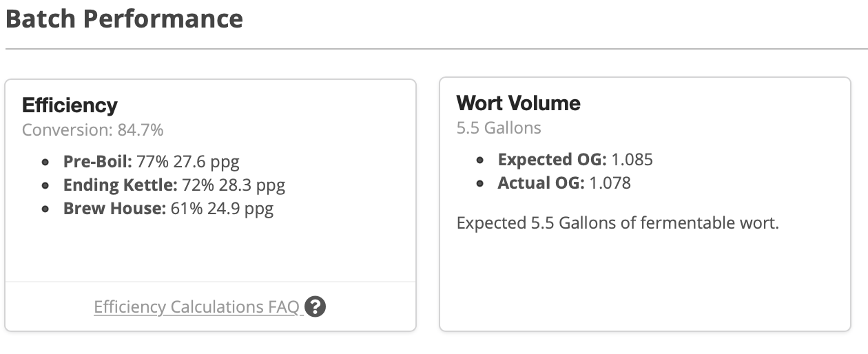Open the Efficiency Calculations FAQ link
Viewport: 868px width, 354px height.
(x=197, y=306)
